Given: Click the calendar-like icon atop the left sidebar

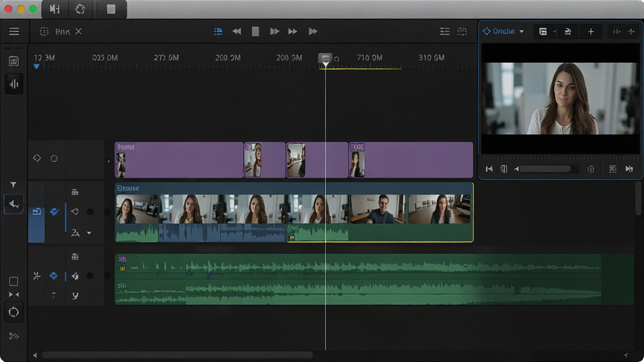Looking at the screenshot, I should click(x=14, y=61).
